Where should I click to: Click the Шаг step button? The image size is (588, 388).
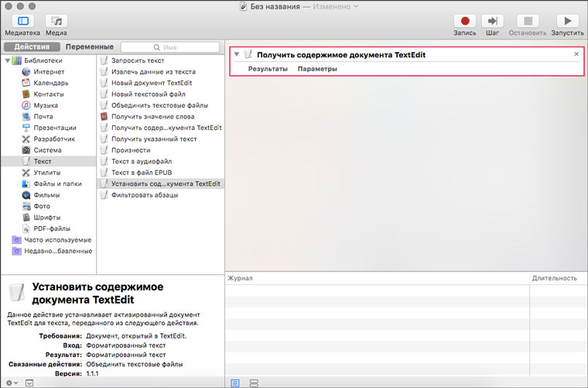pos(492,21)
